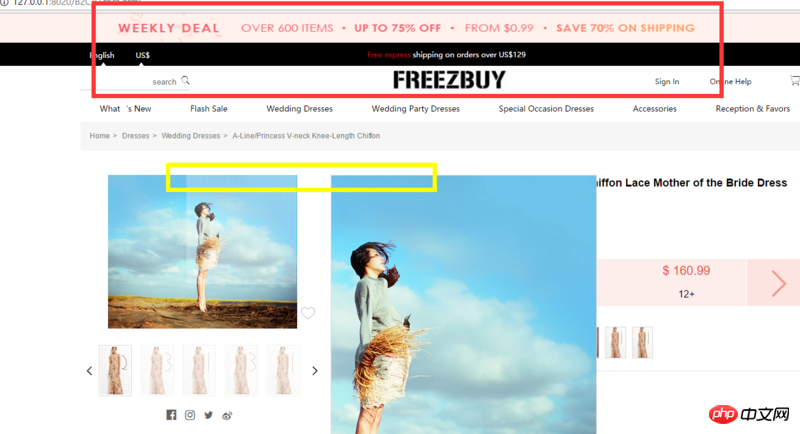800x434 pixels.
Task: Open the shopping cart icon
Action: 795,81
